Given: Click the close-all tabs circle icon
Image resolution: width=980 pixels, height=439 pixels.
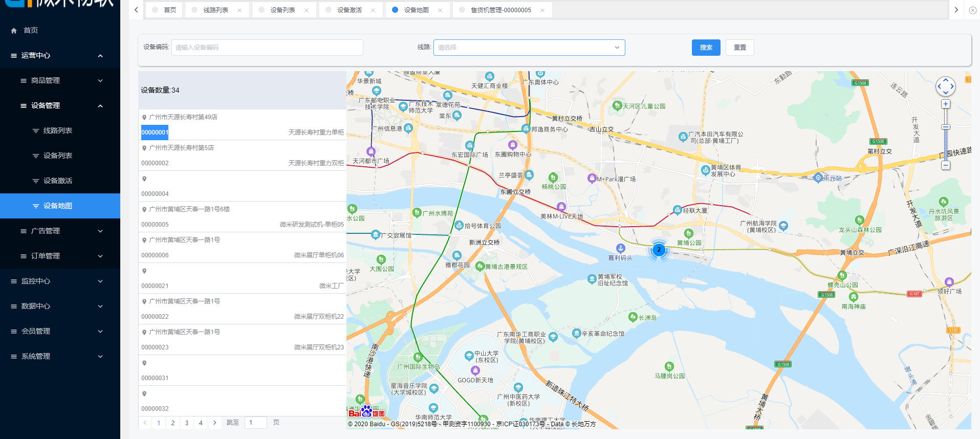Looking at the screenshot, I should (x=973, y=10).
